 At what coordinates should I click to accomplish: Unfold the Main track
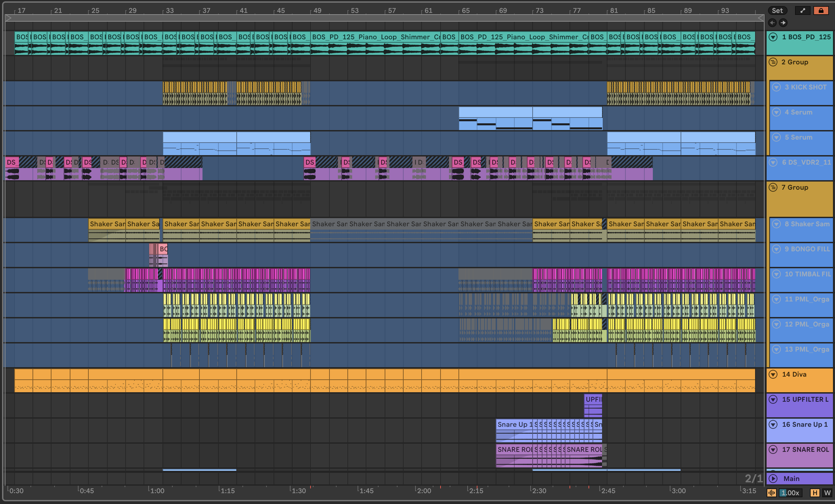pos(773,478)
